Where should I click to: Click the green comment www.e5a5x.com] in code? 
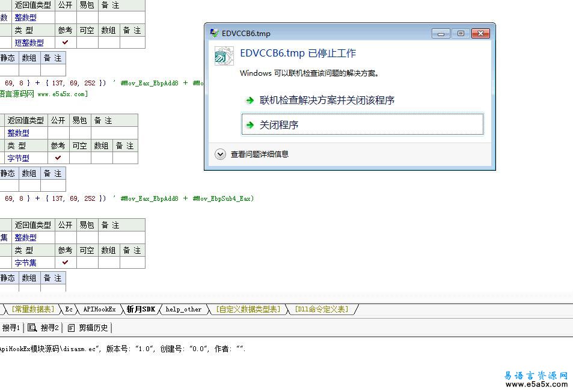(63, 94)
